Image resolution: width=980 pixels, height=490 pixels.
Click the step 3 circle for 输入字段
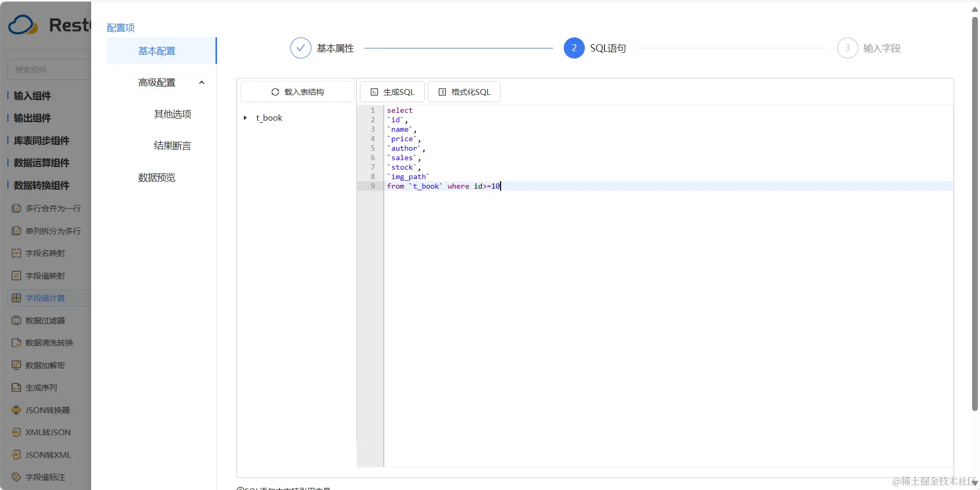pos(848,48)
